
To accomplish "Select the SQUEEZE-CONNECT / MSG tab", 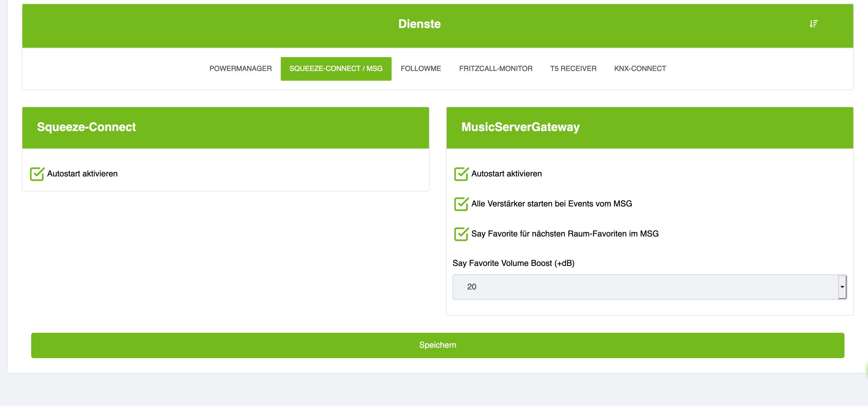I will pyautogui.click(x=336, y=69).
